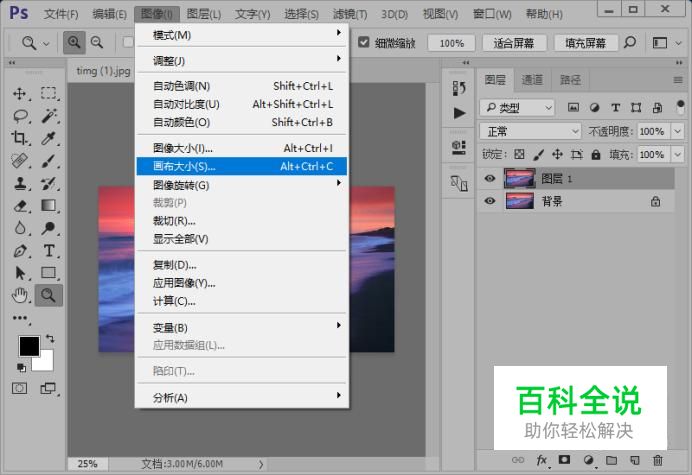Viewport: 692px width, 475px height.
Task: Select the Lasso tool
Action: point(20,116)
